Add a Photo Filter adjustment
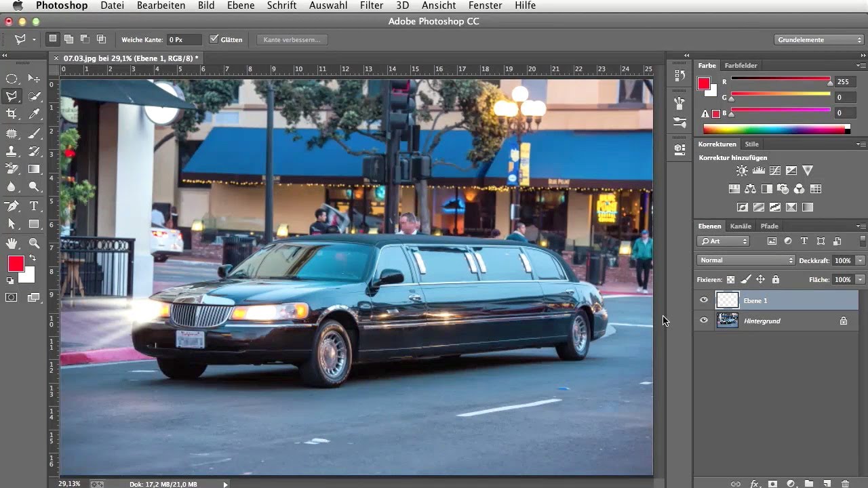The height and width of the screenshot is (488, 868). [783, 189]
